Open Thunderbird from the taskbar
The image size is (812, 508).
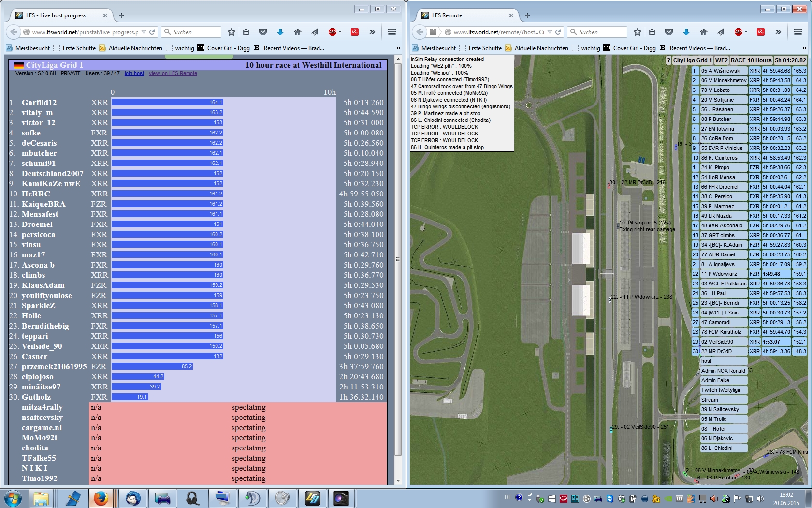133,498
